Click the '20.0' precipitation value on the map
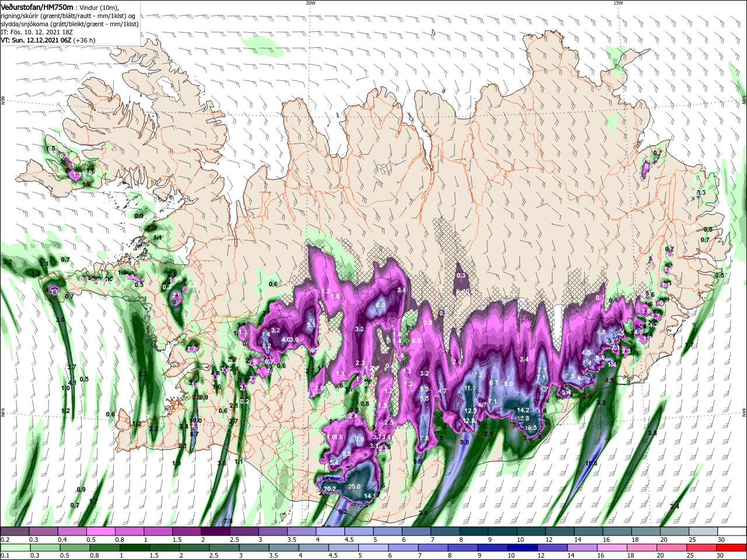 pos(354,487)
